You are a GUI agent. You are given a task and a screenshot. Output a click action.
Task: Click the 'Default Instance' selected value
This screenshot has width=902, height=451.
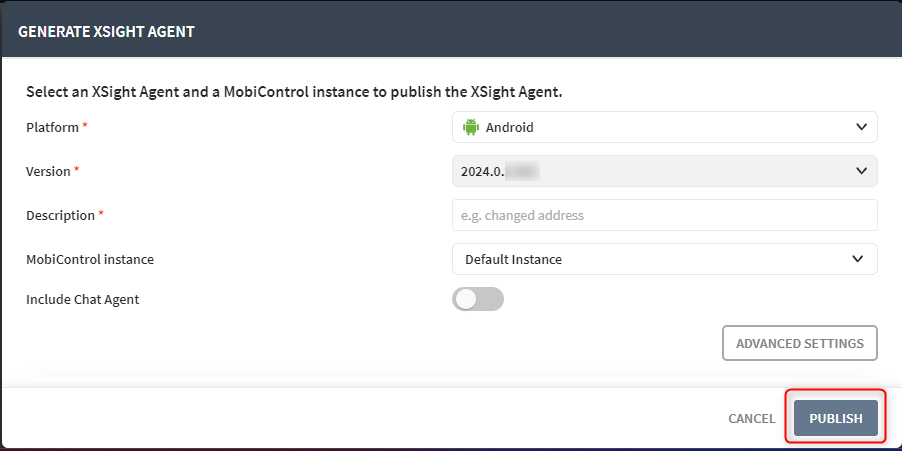coord(513,259)
